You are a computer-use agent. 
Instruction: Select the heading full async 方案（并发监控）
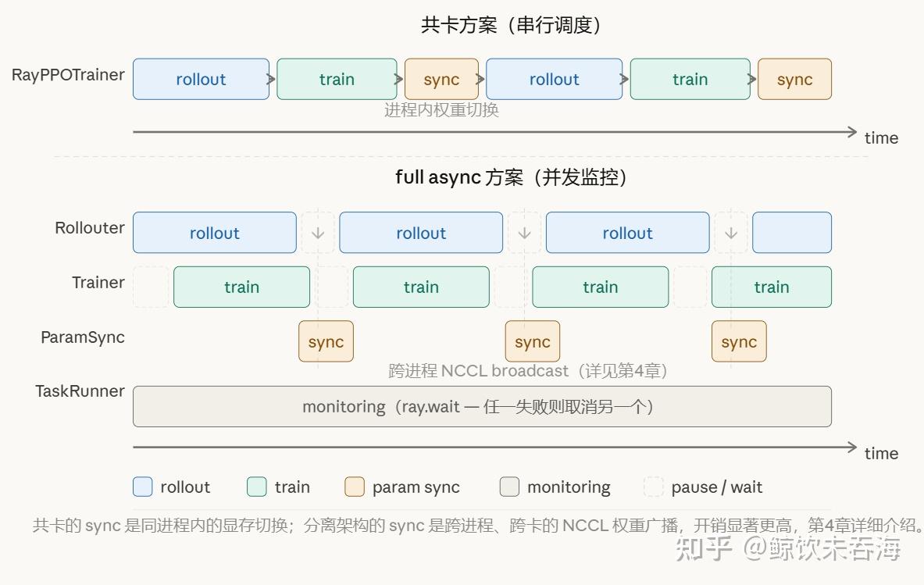click(510, 177)
